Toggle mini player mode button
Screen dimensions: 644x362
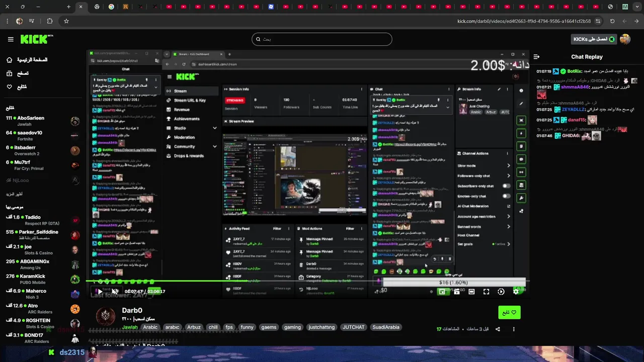tap(442, 292)
